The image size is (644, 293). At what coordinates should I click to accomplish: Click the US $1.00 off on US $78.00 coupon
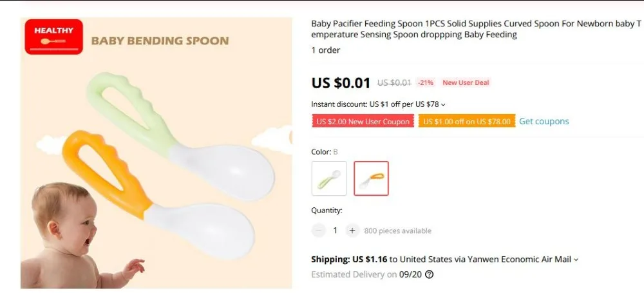coord(467,121)
